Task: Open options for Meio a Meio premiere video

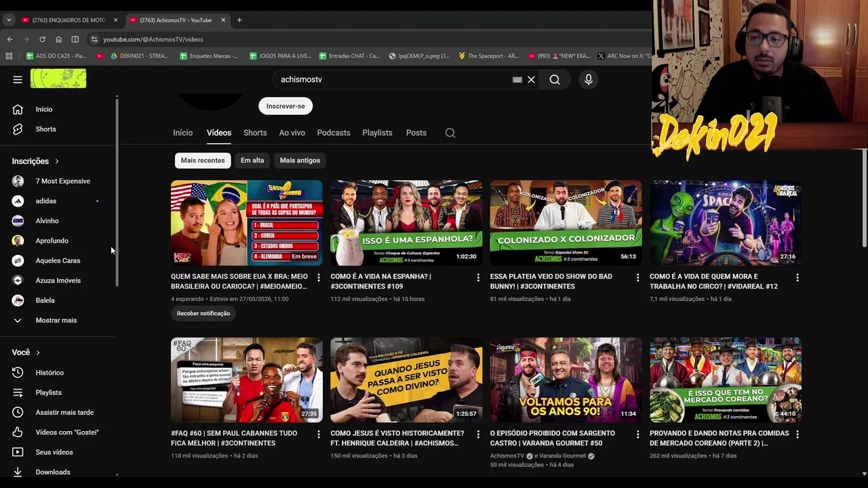Action: click(x=318, y=277)
